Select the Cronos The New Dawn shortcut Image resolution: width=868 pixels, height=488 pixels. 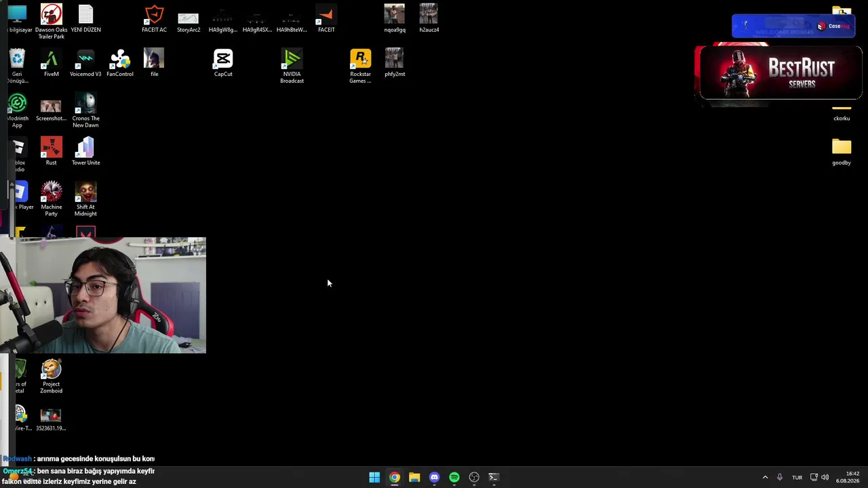pos(85,110)
